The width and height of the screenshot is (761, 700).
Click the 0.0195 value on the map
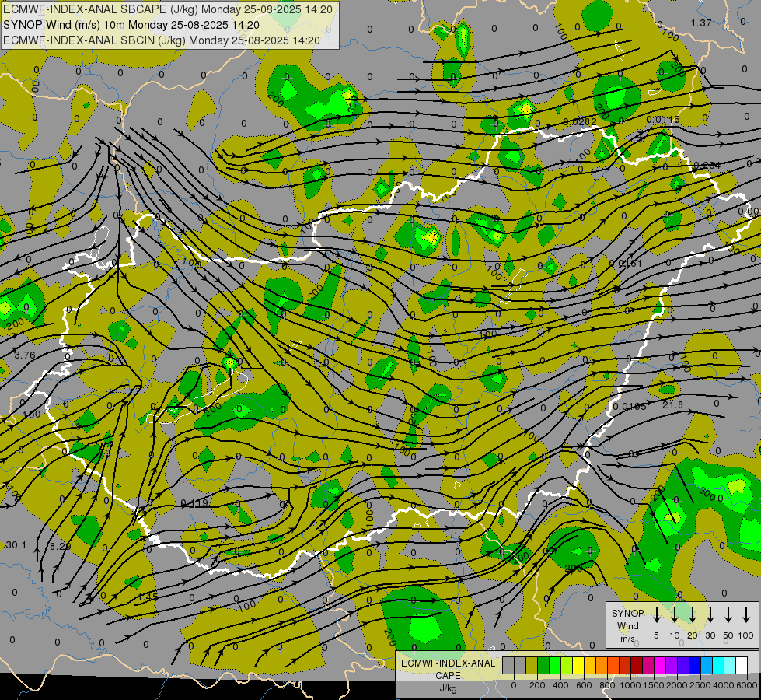[630, 407]
